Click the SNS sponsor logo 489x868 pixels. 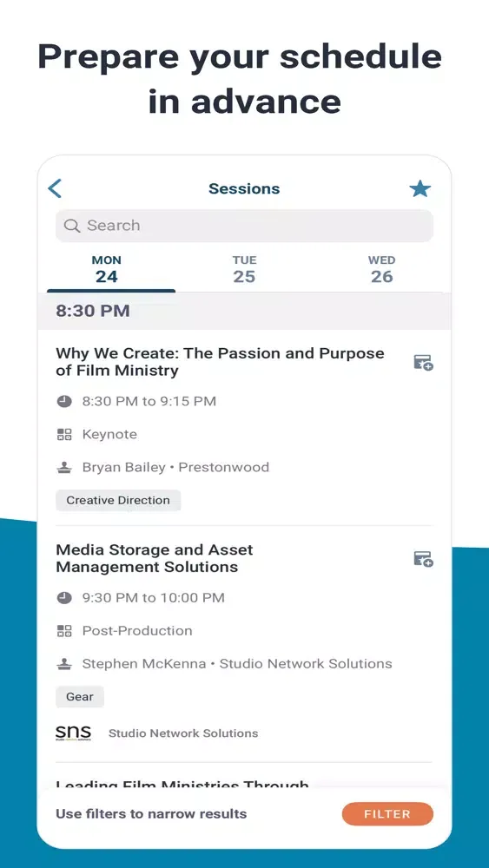pyautogui.click(x=73, y=733)
